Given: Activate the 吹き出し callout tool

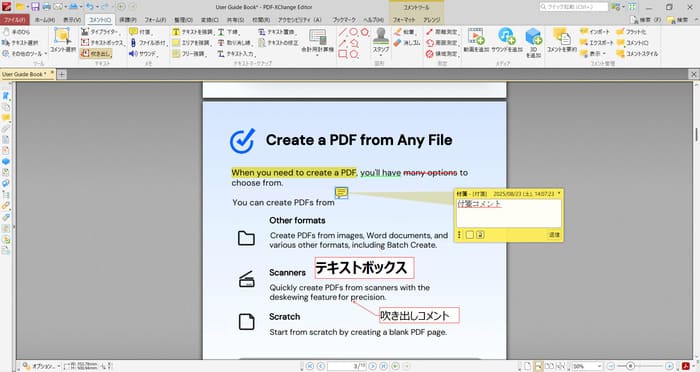Looking at the screenshot, I should click(96, 54).
